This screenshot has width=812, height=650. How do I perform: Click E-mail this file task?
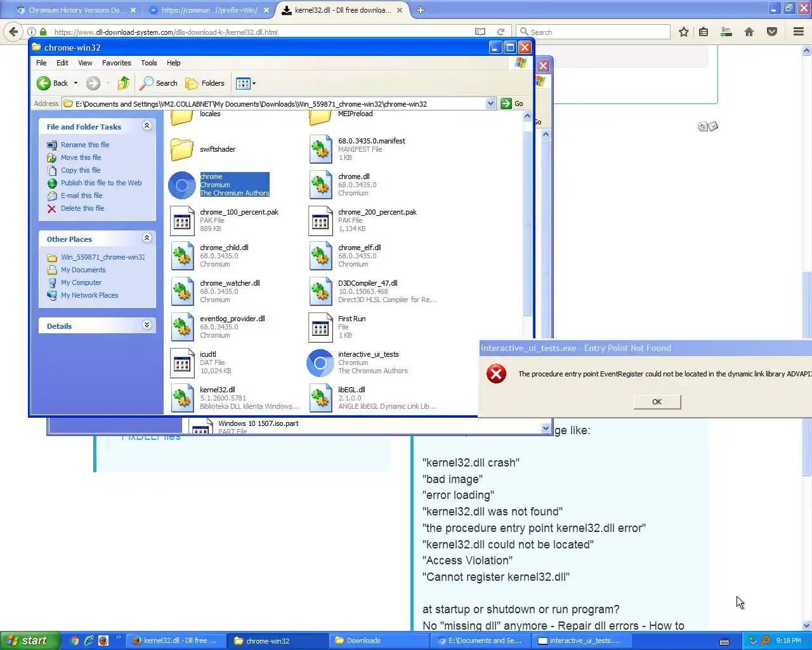[81, 196]
